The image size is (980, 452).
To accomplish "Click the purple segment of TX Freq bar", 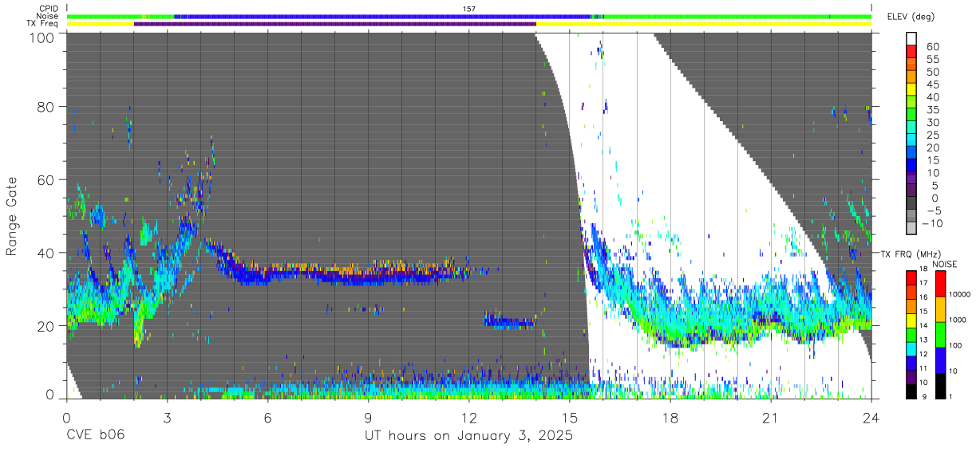I will coord(335,24).
